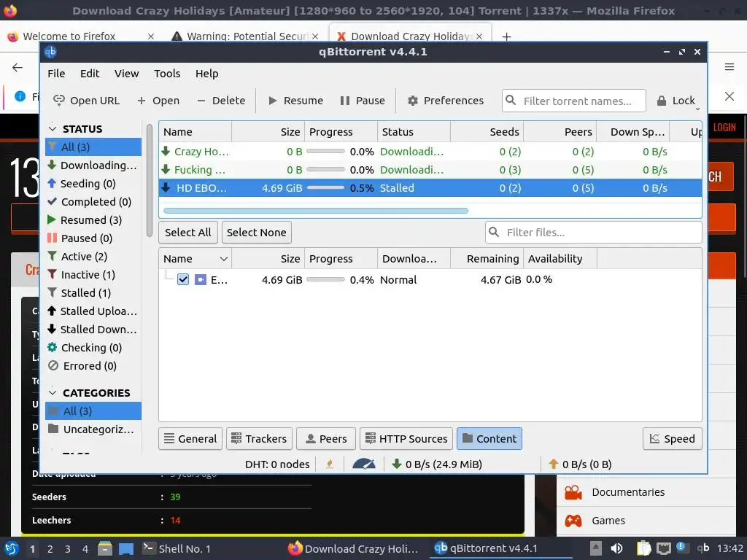Select the Crazy Ho… torrent row
This screenshot has width=747, height=560.
pyautogui.click(x=430, y=152)
